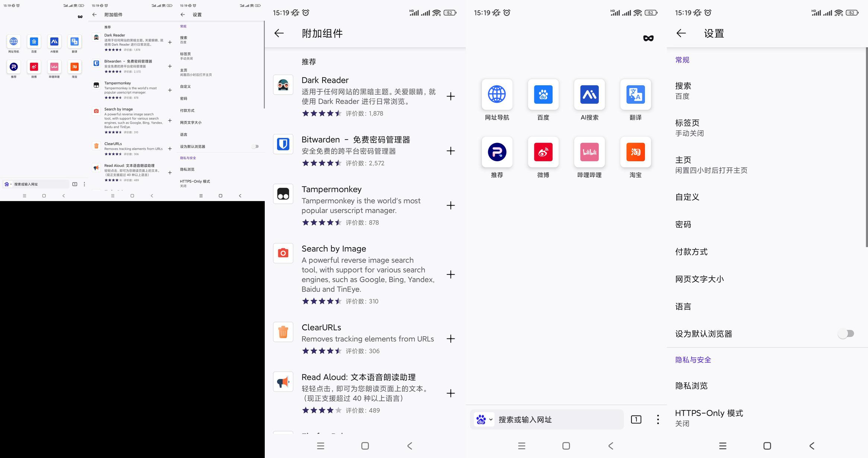
Task: Tap back arrow in large 设置 screen
Action: [681, 33]
